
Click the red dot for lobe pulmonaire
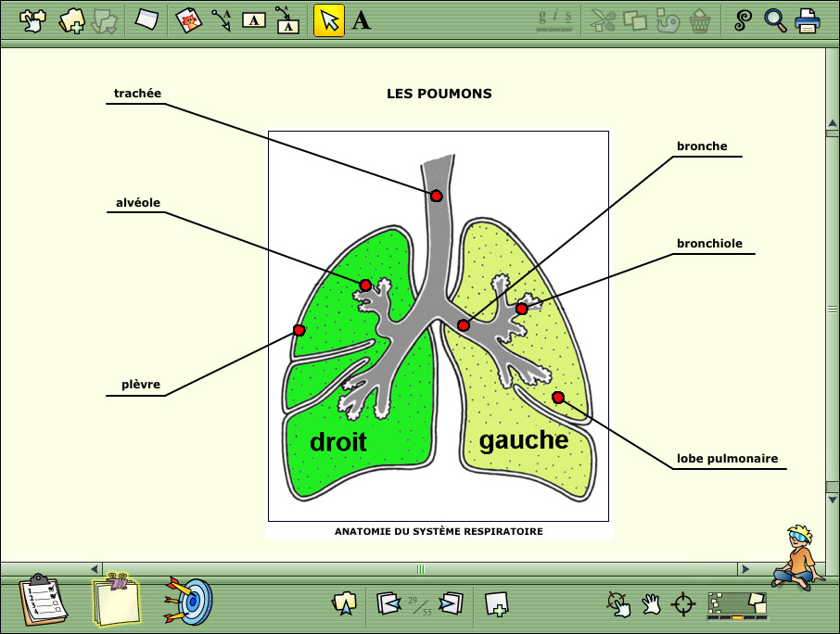pos(558,398)
